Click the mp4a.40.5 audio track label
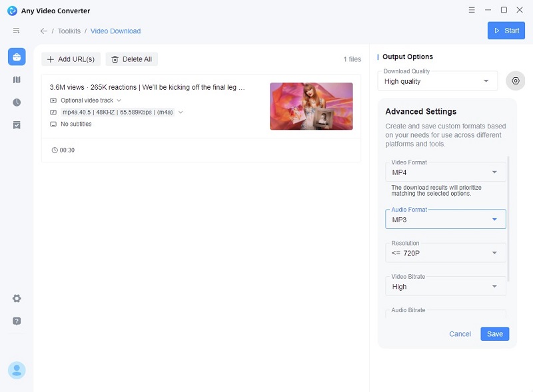Image resolution: width=533 pixels, height=392 pixels. click(118, 112)
